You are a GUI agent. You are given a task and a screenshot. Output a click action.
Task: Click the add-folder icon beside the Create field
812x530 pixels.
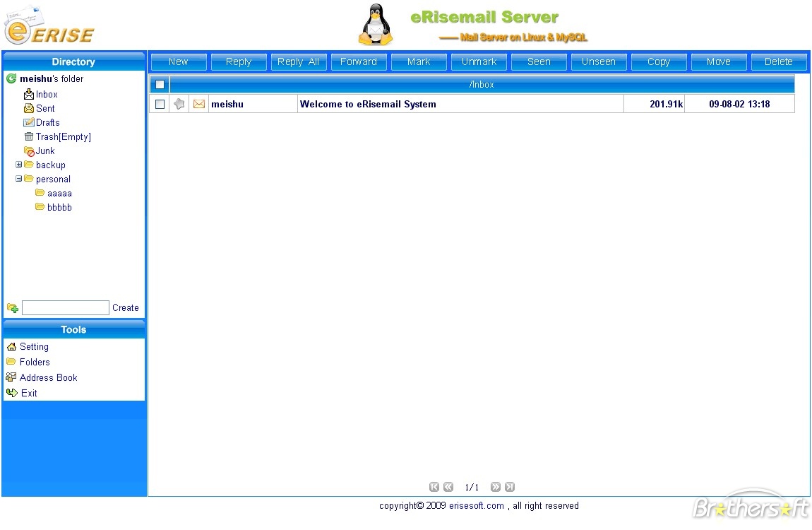tap(13, 307)
